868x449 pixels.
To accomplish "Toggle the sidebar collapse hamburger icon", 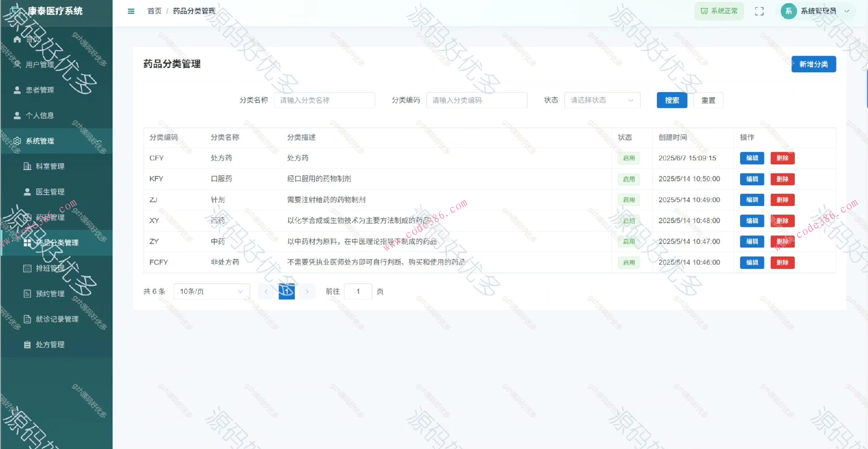I will pos(131,11).
